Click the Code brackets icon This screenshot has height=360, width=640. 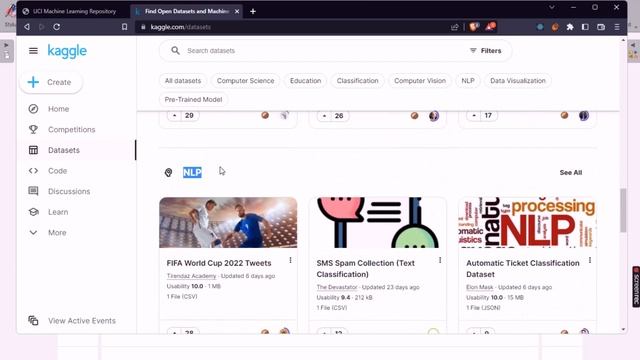click(33, 171)
